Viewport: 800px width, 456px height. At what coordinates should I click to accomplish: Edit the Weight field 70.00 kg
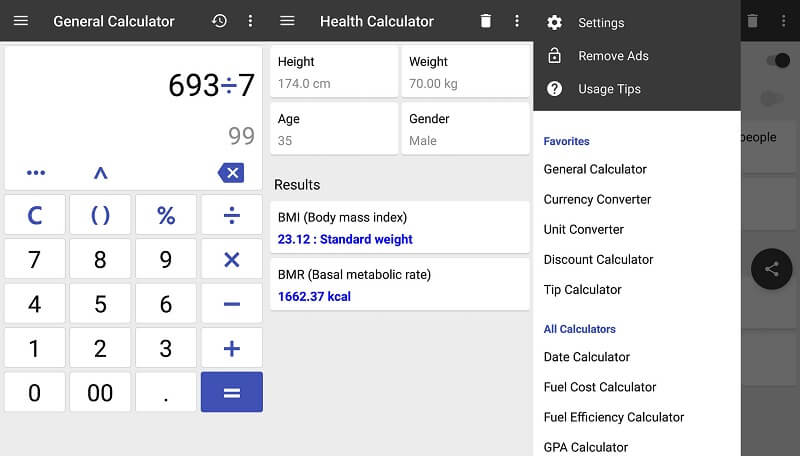[465, 72]
